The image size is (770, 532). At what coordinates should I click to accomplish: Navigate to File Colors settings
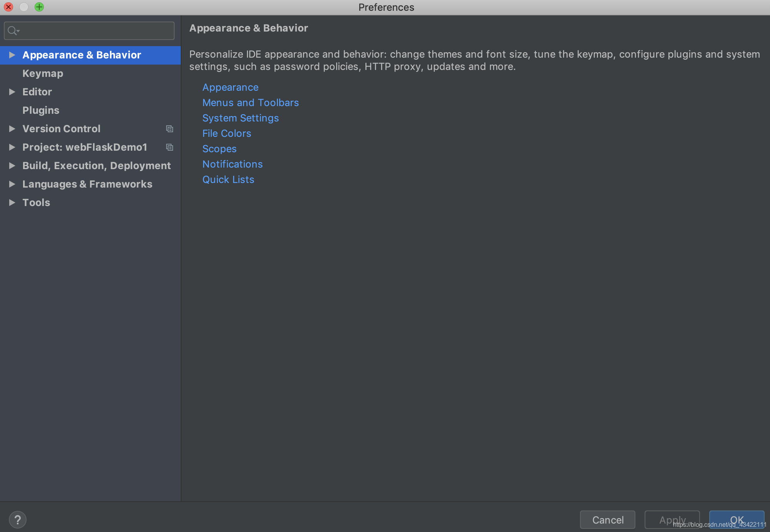227,133
